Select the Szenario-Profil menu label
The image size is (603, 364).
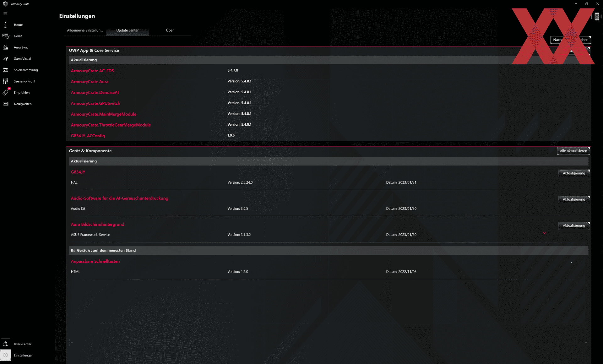click(24, 81)
